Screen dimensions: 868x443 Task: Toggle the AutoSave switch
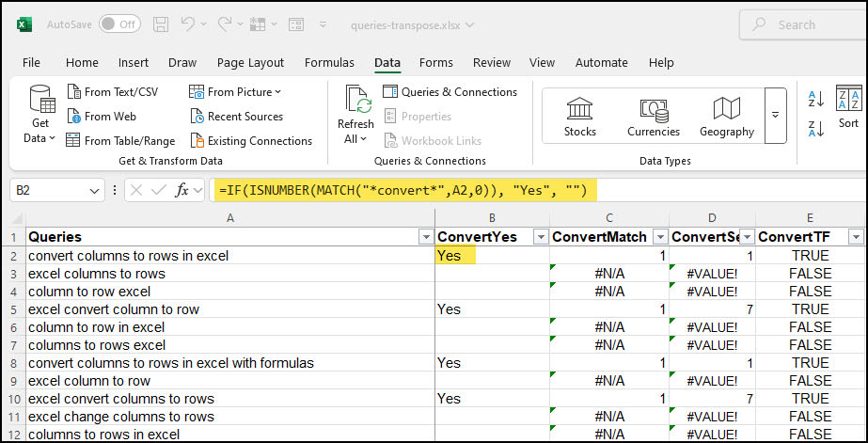coord(119,24)
